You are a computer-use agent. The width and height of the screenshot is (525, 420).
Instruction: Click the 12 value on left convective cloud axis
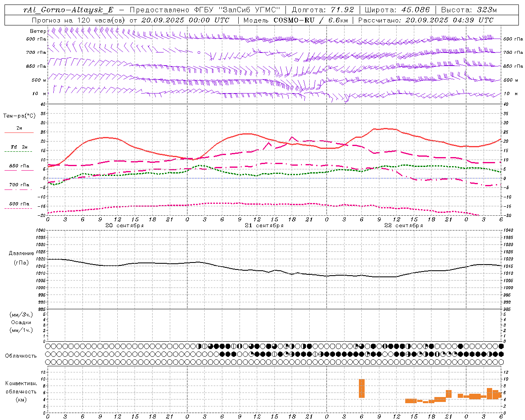click(x=43, y=372)
